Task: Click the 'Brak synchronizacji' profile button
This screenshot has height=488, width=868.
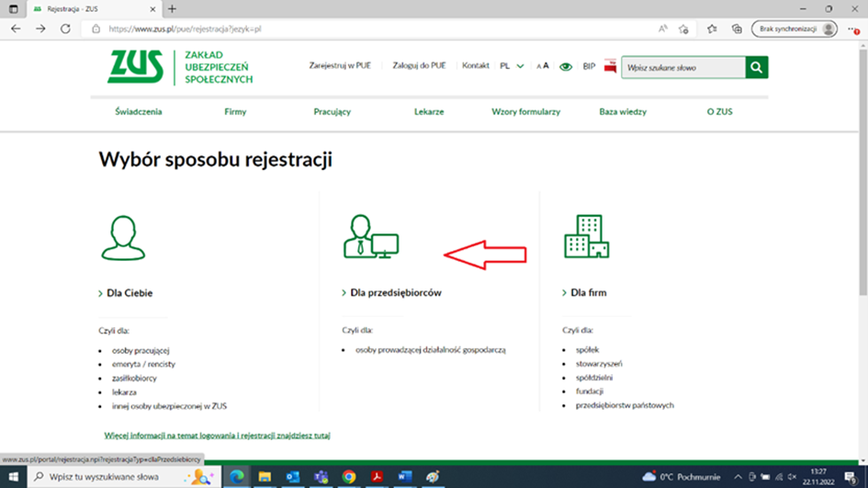Action: 795,29
